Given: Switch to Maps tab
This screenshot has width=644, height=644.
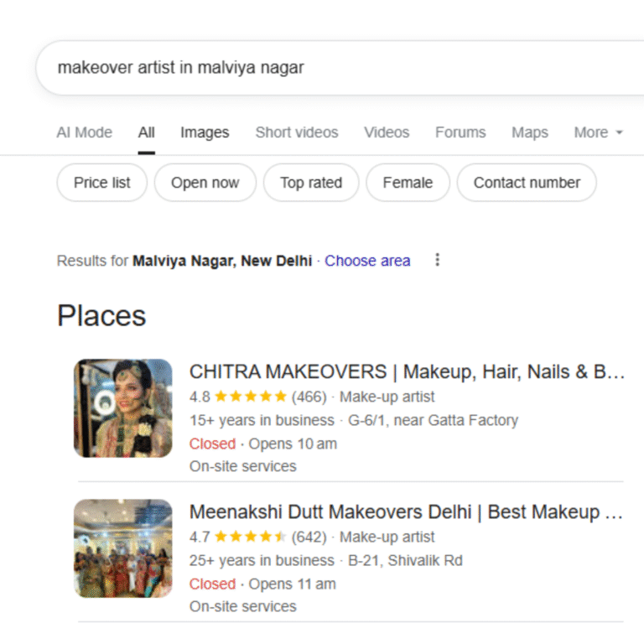Looking at the screenshot, I should (x=530, y=132).
